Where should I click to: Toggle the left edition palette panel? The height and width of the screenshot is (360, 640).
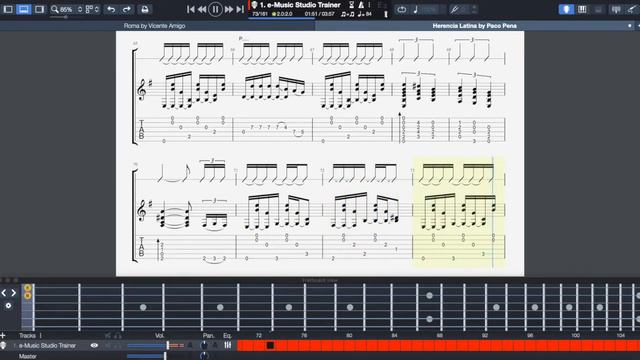point(8,9)
